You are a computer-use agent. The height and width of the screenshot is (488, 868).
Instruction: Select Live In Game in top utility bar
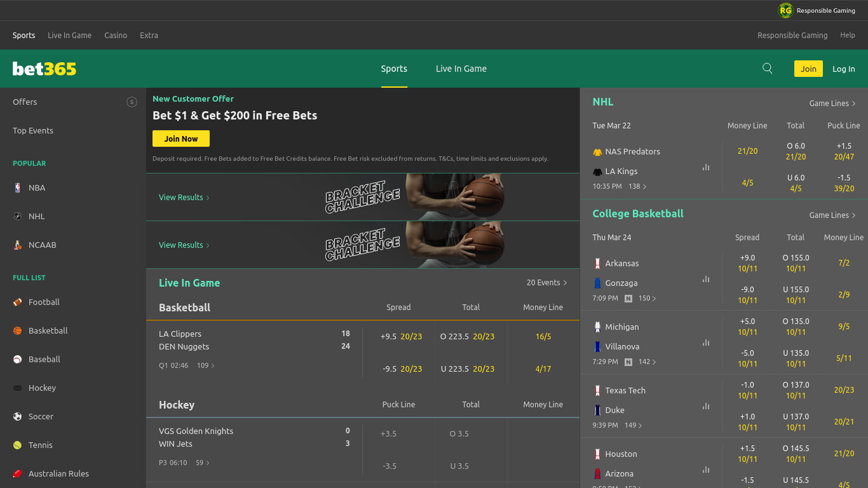[70, 36]
